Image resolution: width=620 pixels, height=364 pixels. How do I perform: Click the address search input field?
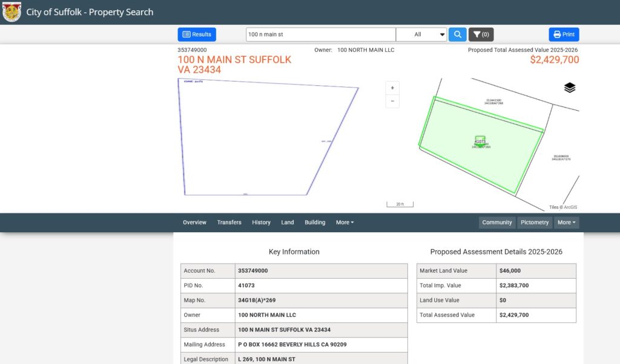click(x=321, y=34)
